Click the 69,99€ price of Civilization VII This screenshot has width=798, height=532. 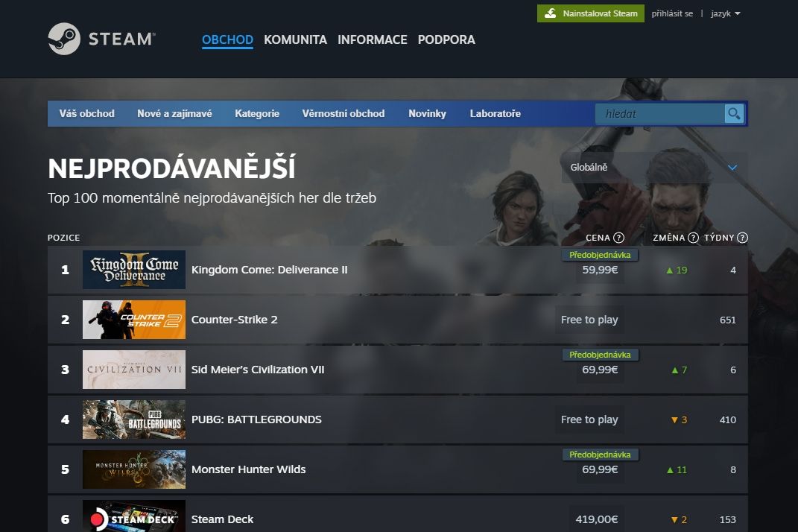[x=600, y=370]
